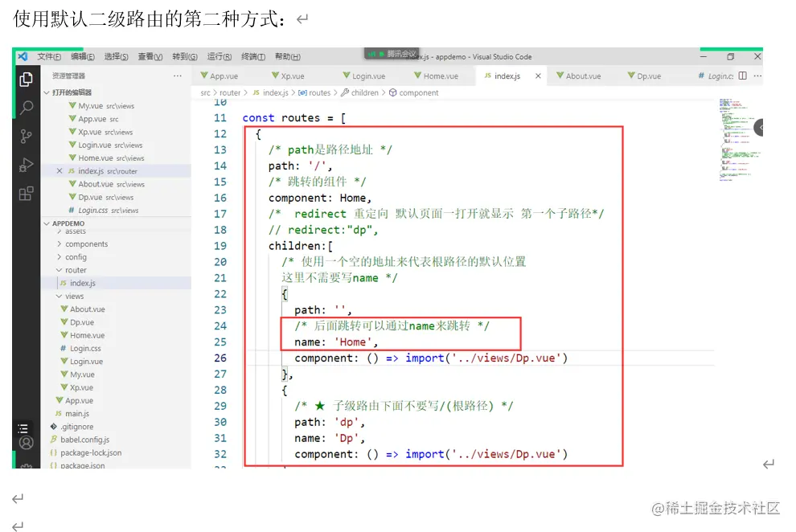Click the outline list icon above Accounts
The width and height of the screenshot is (796, 532).
pyautogui.click(x=23, y=428)
